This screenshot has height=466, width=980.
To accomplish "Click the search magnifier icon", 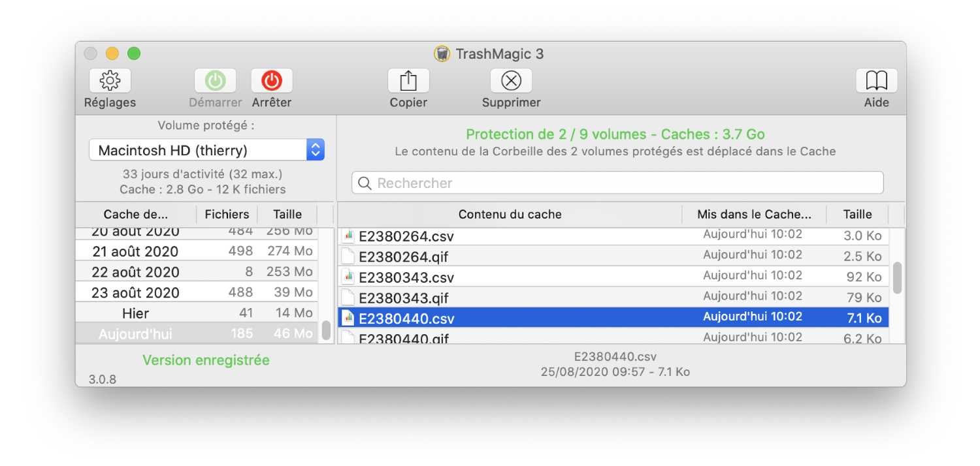I will (x=365, y=183).
